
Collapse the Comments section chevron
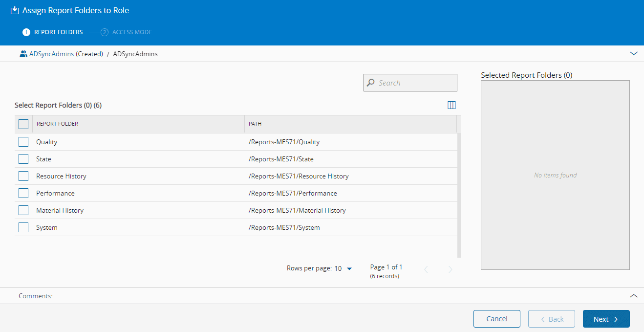click(x=634, y=296)
